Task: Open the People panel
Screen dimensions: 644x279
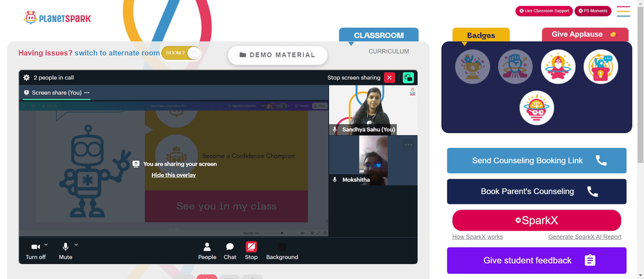Action: click(x=207, y=251)
